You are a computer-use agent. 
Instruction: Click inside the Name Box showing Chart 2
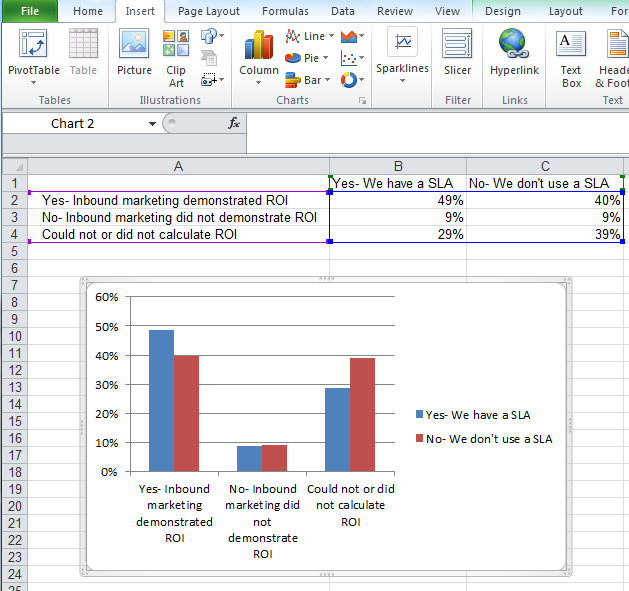73,123
